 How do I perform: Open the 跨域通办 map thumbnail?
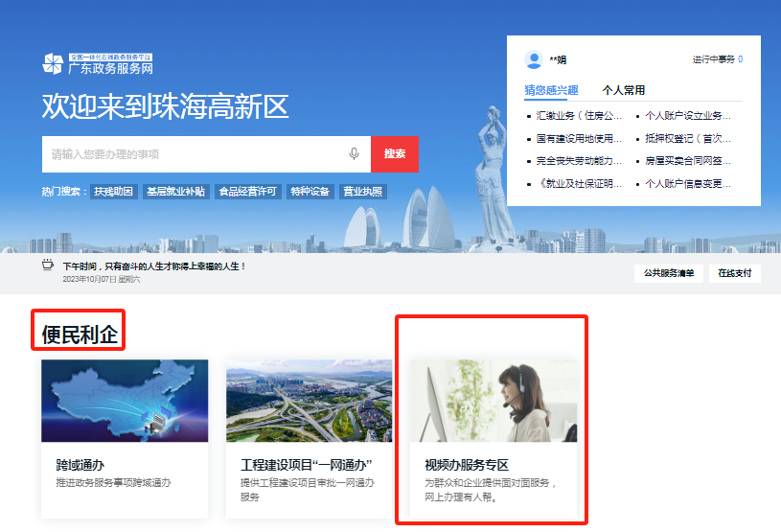pos(125,401)
